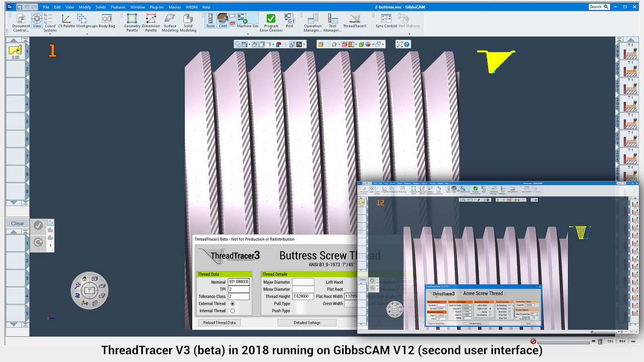Expand the Machine Sim dropdown arrow
This screenshot has height=362, width=644.
click(x=247, y=34)
